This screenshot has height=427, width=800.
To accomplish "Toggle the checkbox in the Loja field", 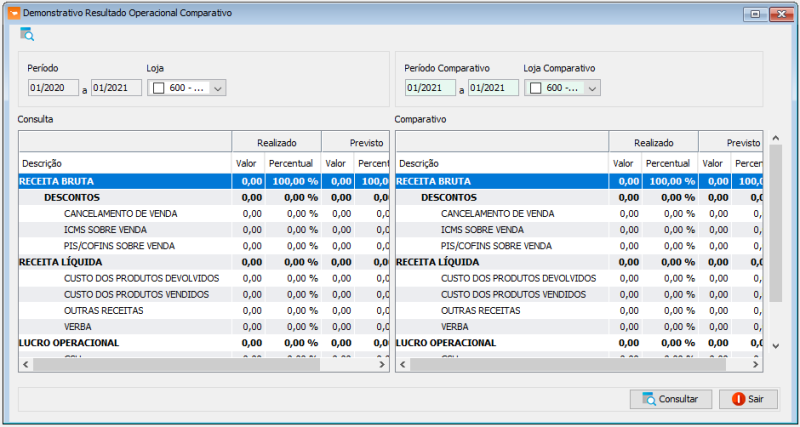I will pos(159,88).
